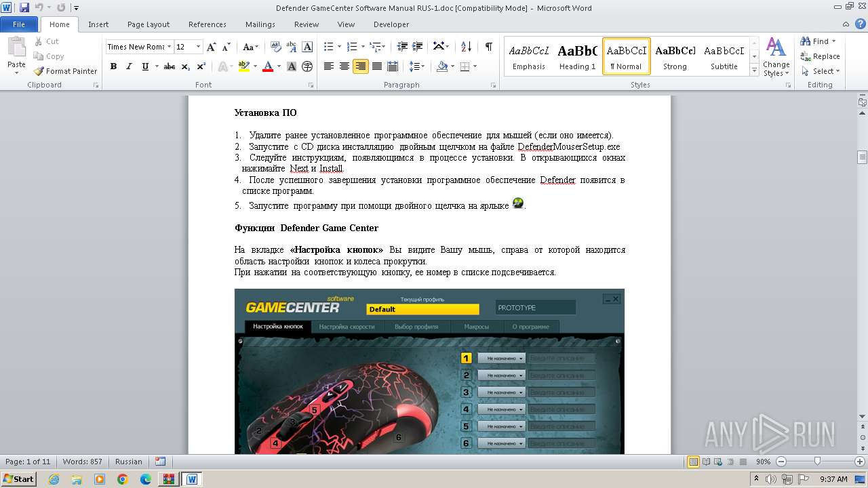Toggle Subscript formatting
The width and height of the screenshot is (868, 488).
pyautogui.click(x=186, y=66)
